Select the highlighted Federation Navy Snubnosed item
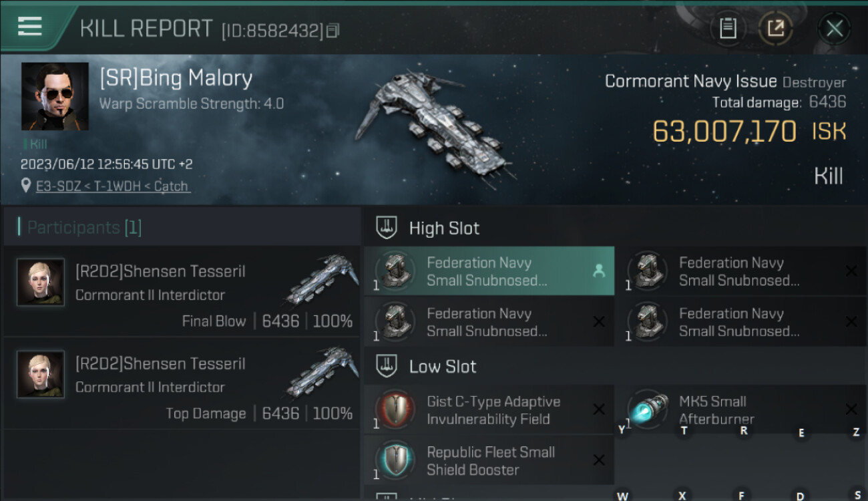The image size is (868, 501). click(489, 271)
